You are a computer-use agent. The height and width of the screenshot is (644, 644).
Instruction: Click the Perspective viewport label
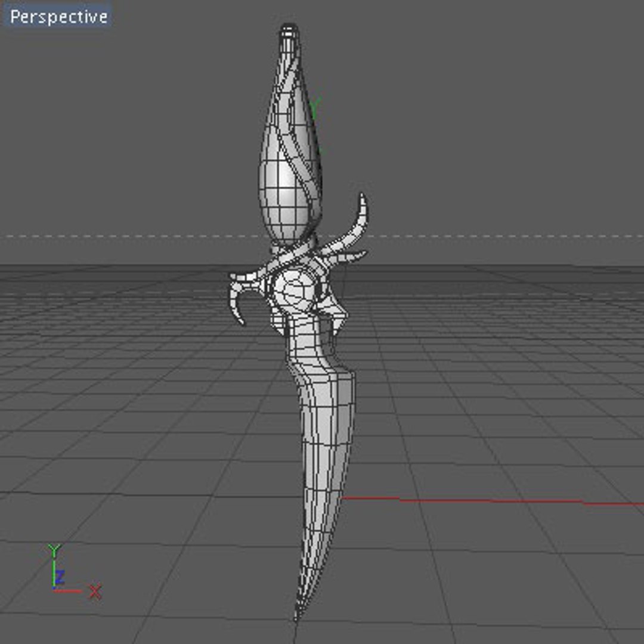point(58,17)
